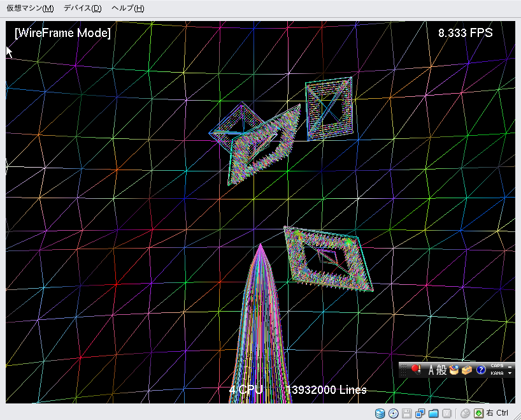Minimize the IME language bar
This screenshot has height=420, width=521.
(510, 366)
